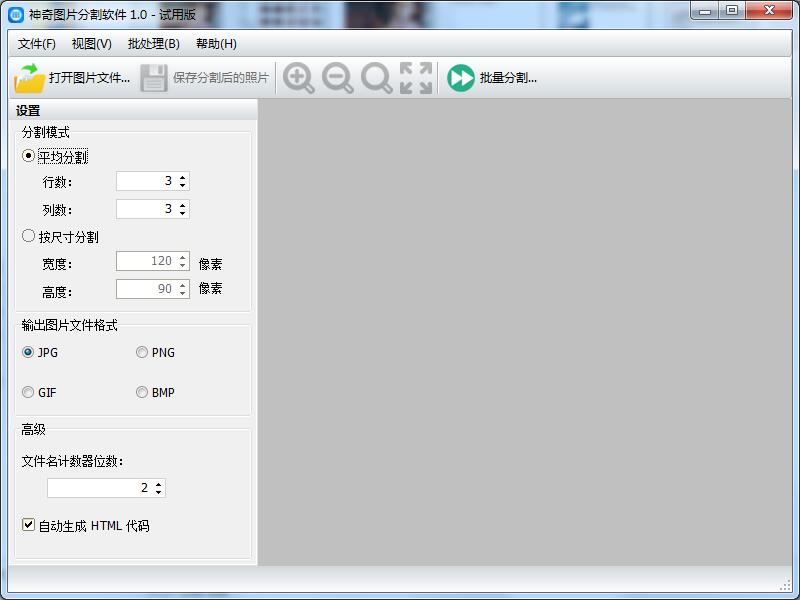Image resolution: width=800 pixels, height=600 pixels.
Task: Decrease 行数 with down arrow
Action: pos(183,185)
